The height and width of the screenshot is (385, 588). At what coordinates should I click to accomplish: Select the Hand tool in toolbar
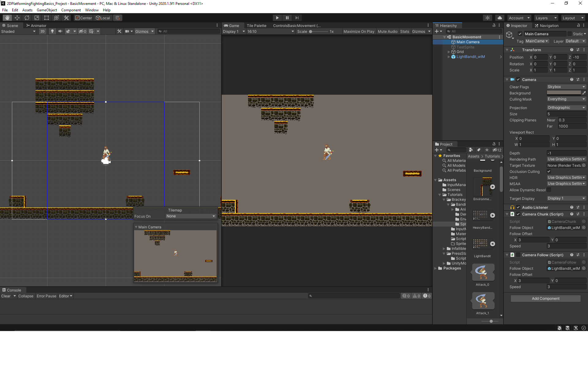[x=7, y=18]
